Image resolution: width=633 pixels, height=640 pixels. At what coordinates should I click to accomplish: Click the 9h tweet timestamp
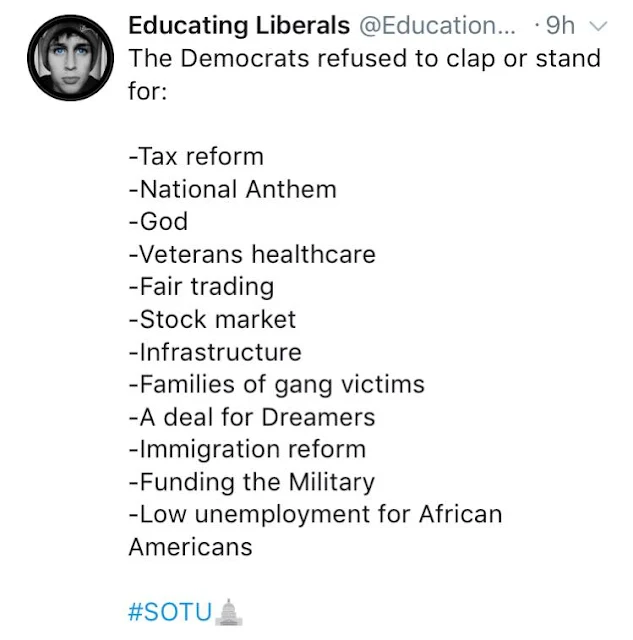pyautogui.click(x=560, y=23)
